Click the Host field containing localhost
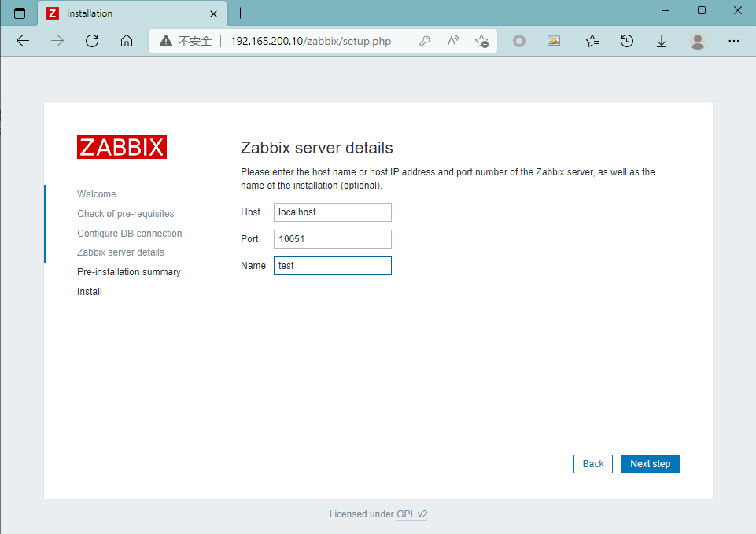The image size is (756, 534). 333,212
